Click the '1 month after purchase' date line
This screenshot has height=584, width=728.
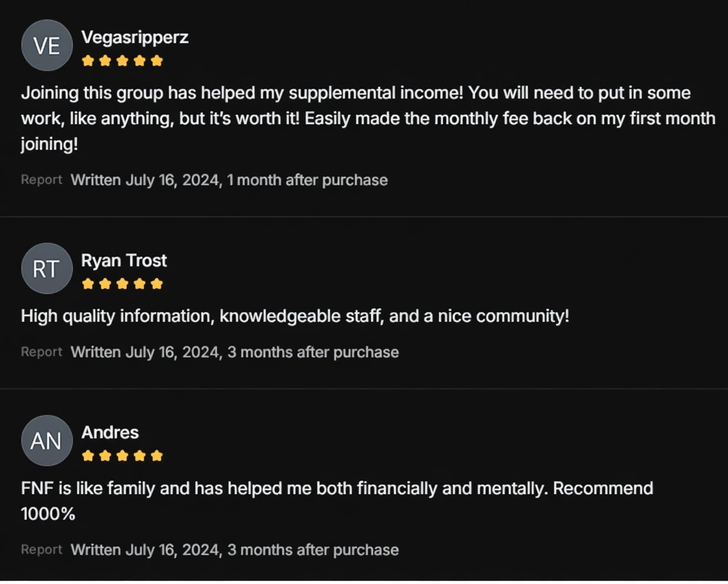(229, 180)
